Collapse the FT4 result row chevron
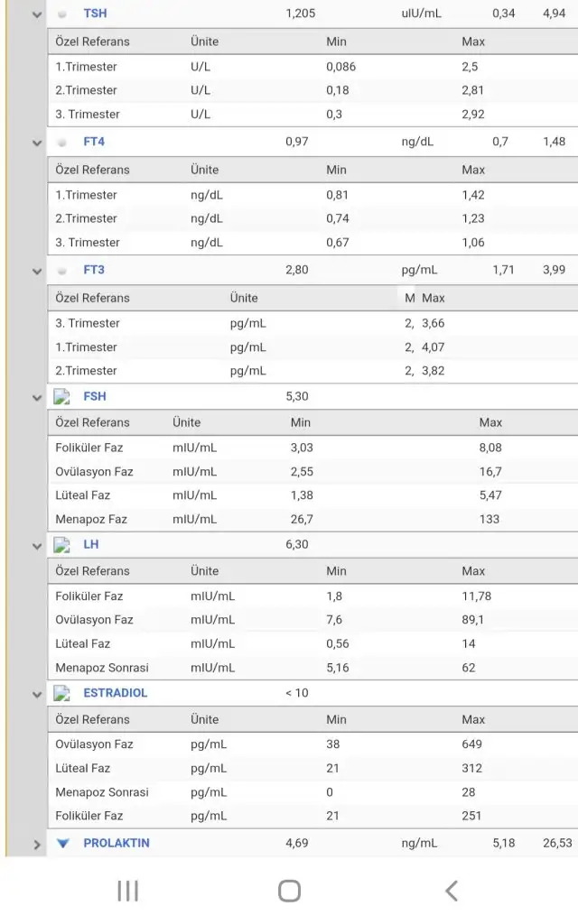Viewport: 578px width, 924px height. (37, 143)
